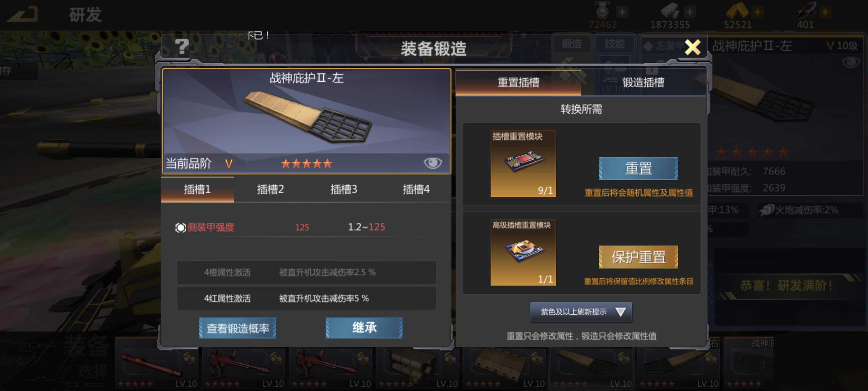Select the 高级插槽重置模块 item icon
This screenshot has height=391, width=868.
tap(523, 252)
